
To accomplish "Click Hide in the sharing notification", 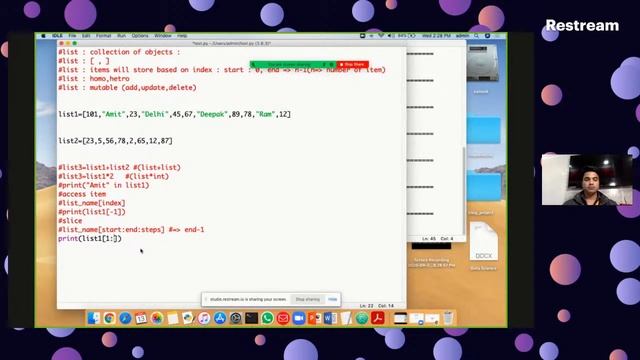I will click(333, 299).
